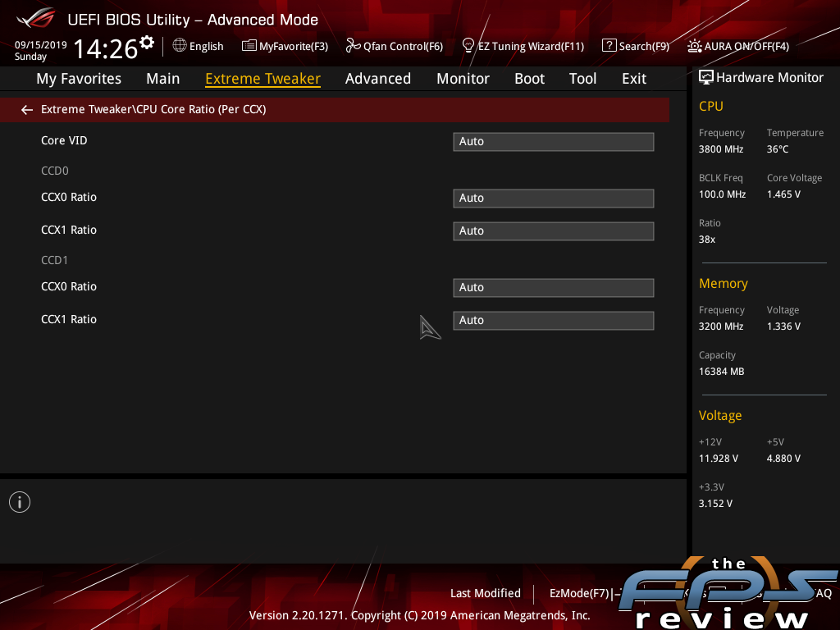The image size is (840, 630).
Task: Open CCD1 CCX0 Ratio Auto field
Action: 554,288
